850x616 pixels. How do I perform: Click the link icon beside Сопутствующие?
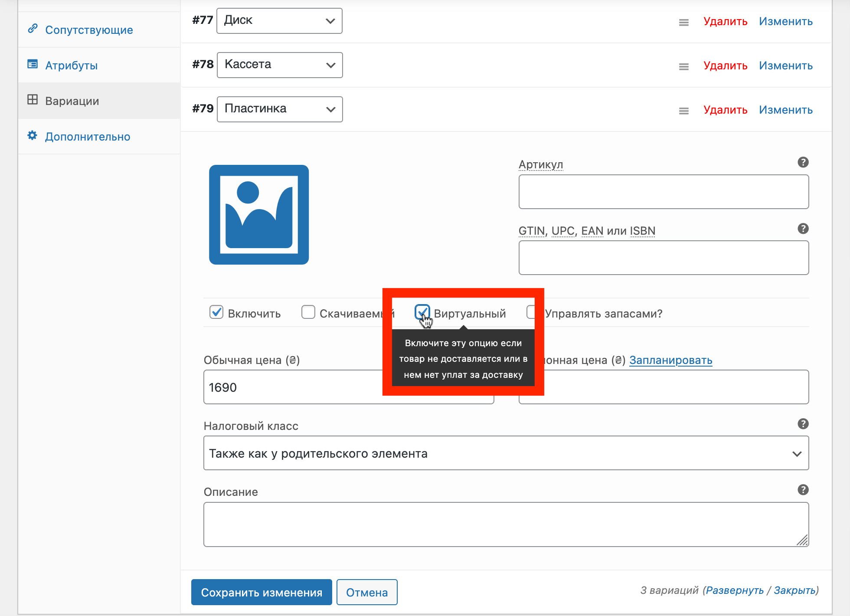point(33,29)
